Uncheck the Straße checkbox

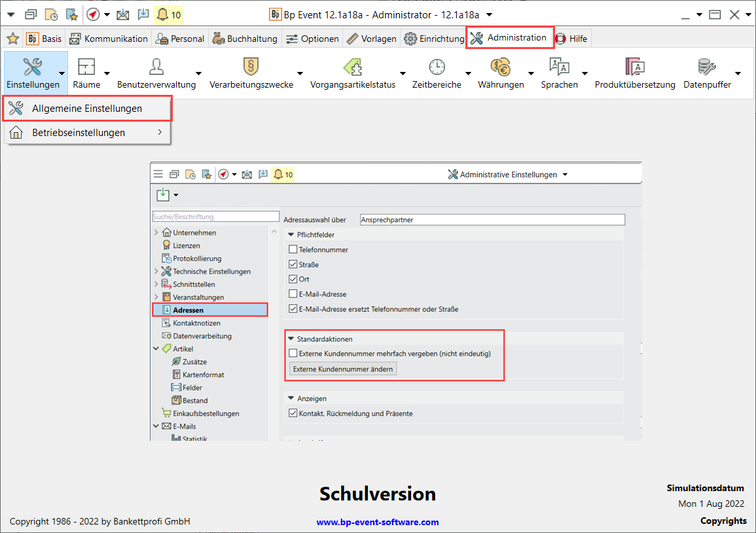(x=293, y=265)
